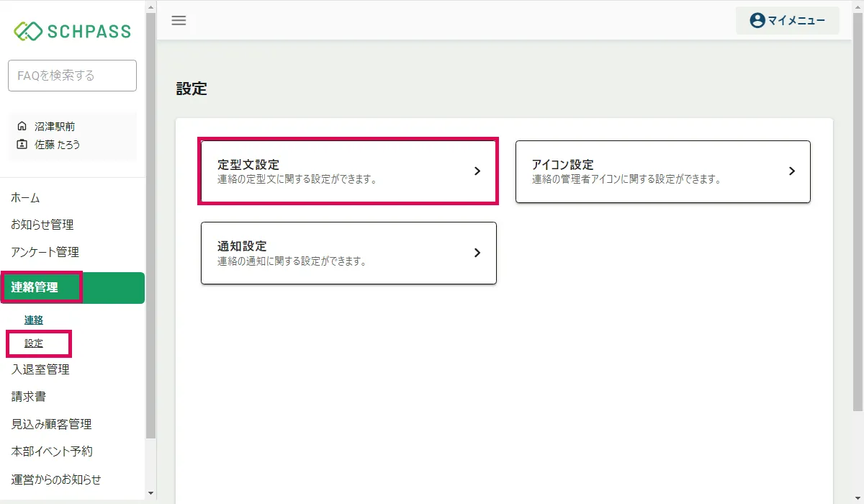Click the 連絡の管理者アイコンに関する設定ができます。 description
This screenshot has width=864, height=504.
tap(626, 179)
